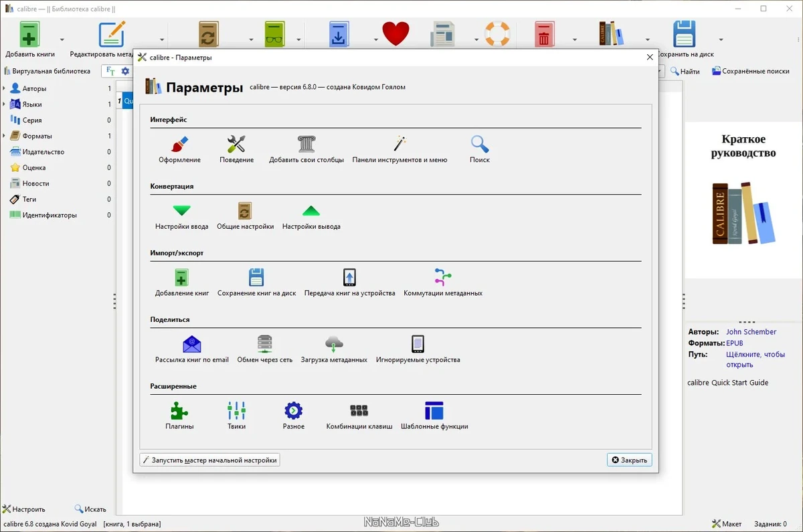Open dropdown arrow next to library icon
Screen dimensions: 803x532
click(648, 39)
